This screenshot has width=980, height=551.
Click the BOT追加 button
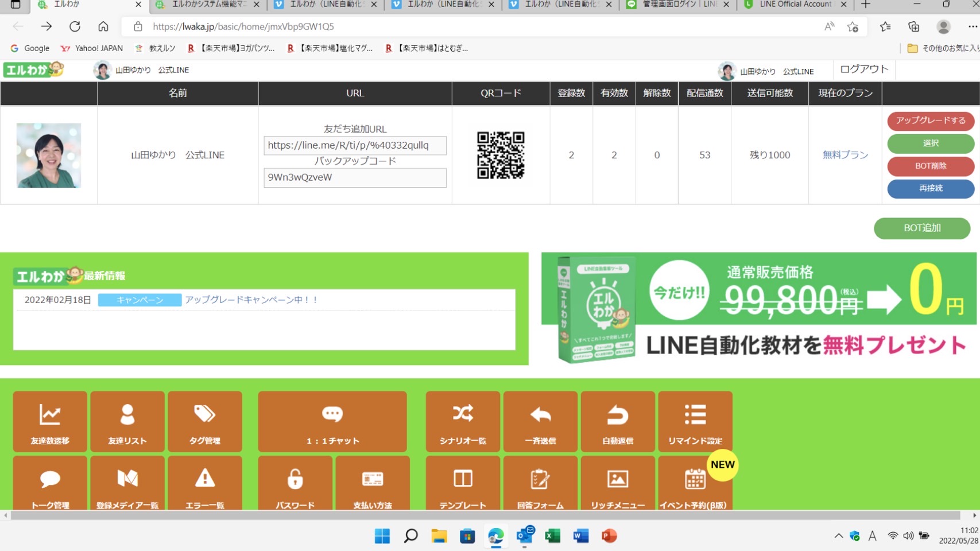(x=922, y=228)
